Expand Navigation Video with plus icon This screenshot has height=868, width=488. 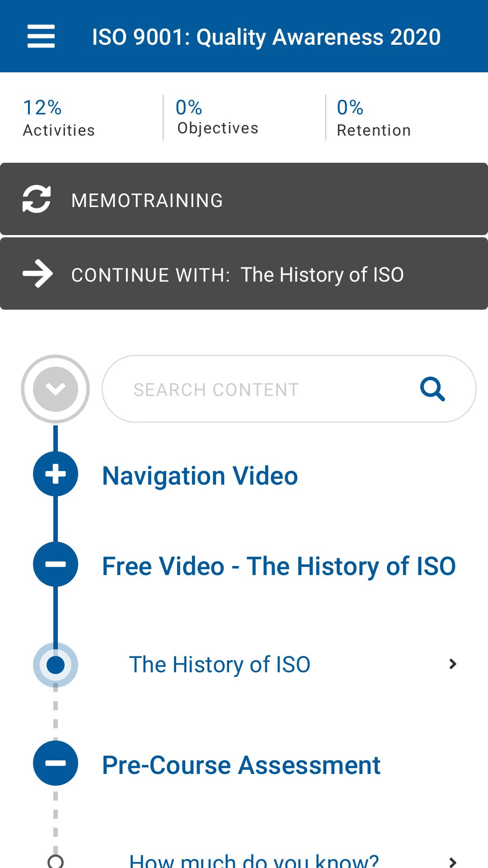pyautogui.click(x=56, y=474)
